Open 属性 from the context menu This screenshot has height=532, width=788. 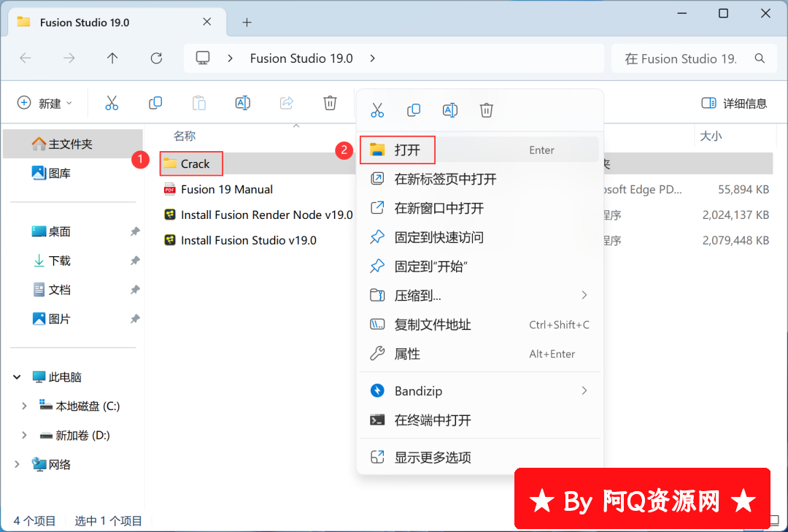tap(479, 354)
